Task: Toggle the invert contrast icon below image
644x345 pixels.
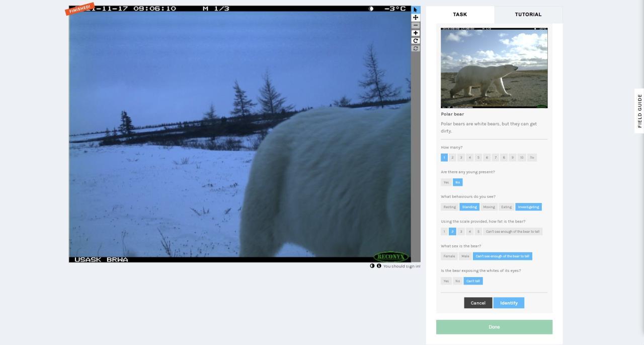Action: pos(372,266)
